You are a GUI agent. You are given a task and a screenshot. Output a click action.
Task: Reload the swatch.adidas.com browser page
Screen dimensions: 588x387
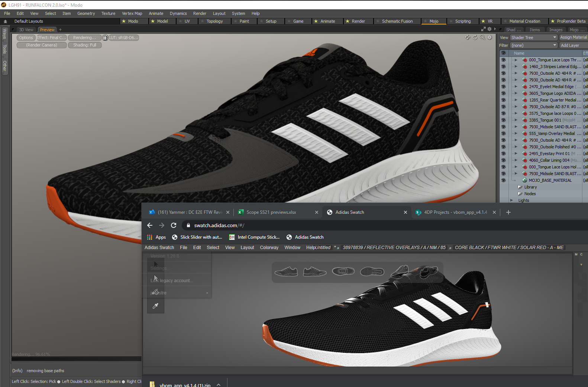tap(173, 225)
